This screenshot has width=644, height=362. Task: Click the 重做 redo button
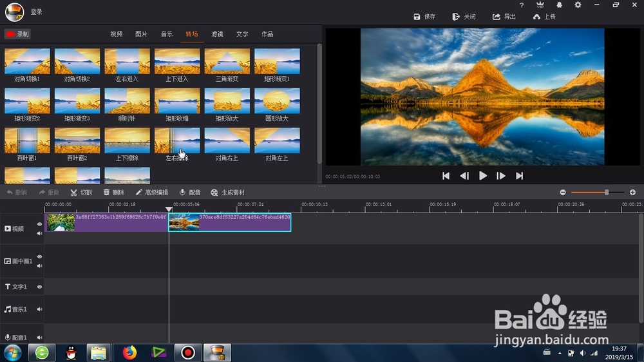[x=49, y=193]
